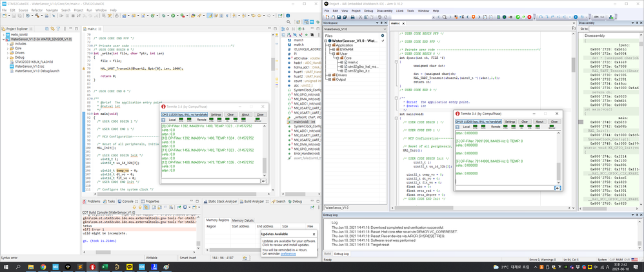This screenshot has height=272, width=644.
Task: Switch to the Static Stack Analyzer tab
Action: [220, 201]
